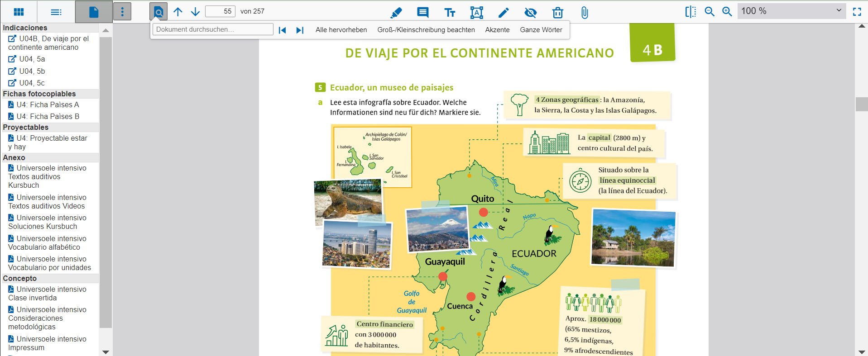Open the vertical three-dot options menu

(x=122, y=12)
